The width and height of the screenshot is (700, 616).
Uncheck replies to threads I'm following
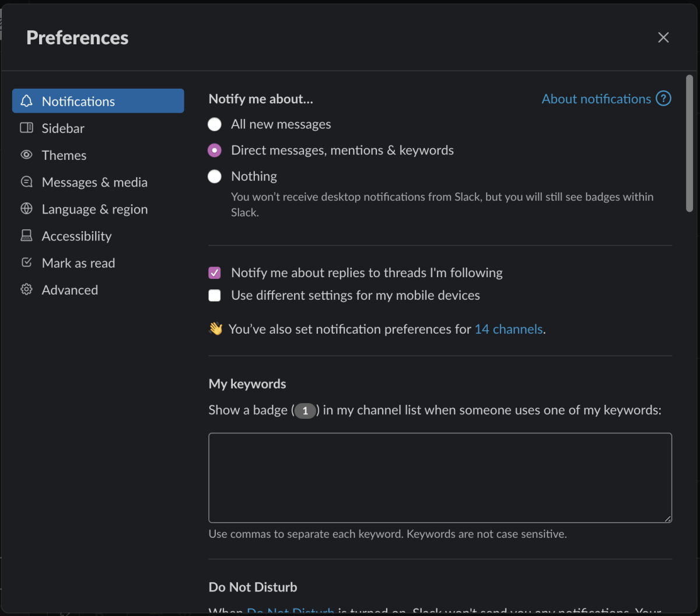[215, 272]
